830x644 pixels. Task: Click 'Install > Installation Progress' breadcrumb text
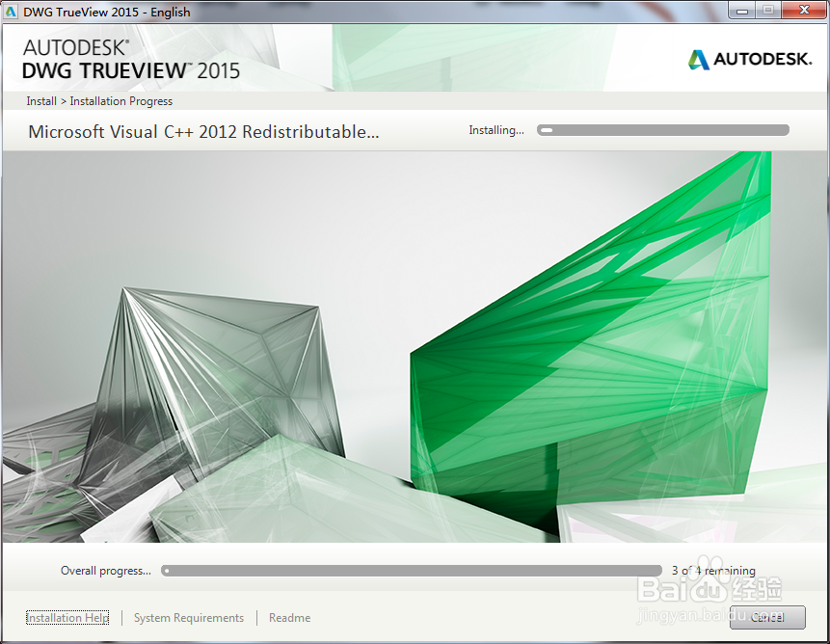(x=99, y=101)
